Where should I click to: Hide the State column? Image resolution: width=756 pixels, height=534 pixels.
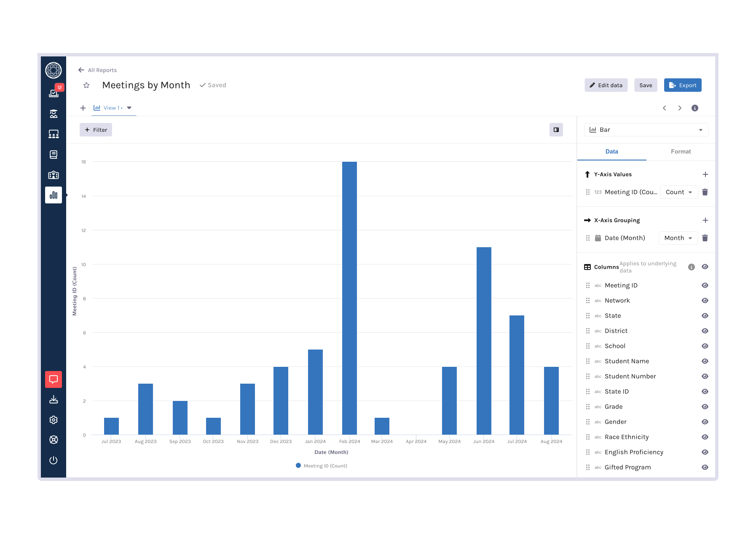tap(705, 316)
